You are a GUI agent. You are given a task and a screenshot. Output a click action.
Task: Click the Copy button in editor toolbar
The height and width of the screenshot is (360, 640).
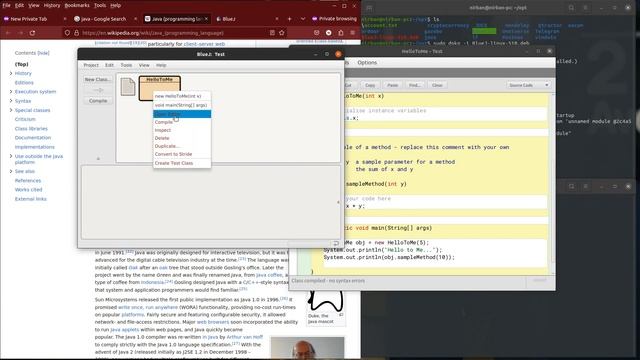[370, 85]
